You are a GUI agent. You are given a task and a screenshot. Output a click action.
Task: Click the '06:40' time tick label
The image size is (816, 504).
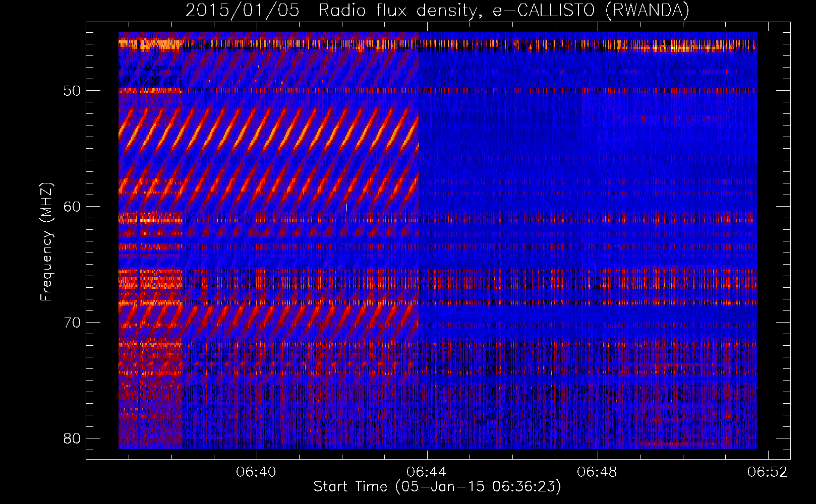(256, 472)
